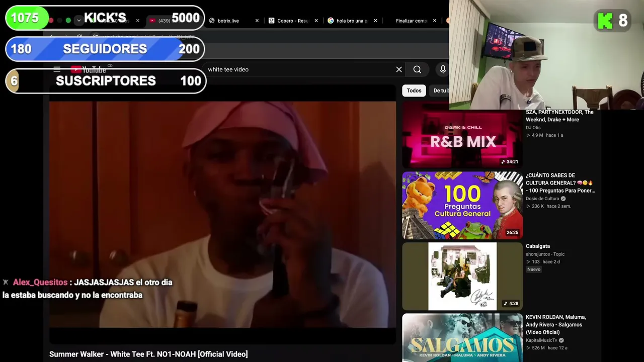
Task: Focus the YouTube search field
Action: tap(299, 69)
